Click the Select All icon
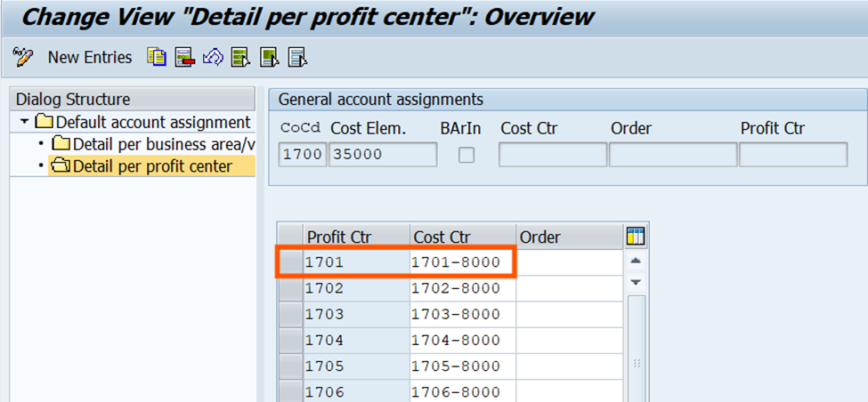Screen dimensions: 868x402 point(240,58)
